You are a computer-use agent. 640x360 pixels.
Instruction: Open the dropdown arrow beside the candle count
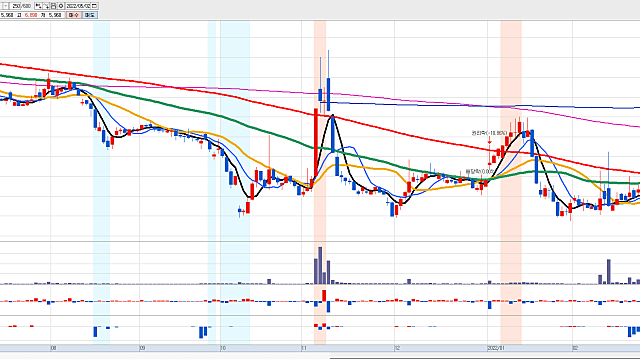(5, 6)
